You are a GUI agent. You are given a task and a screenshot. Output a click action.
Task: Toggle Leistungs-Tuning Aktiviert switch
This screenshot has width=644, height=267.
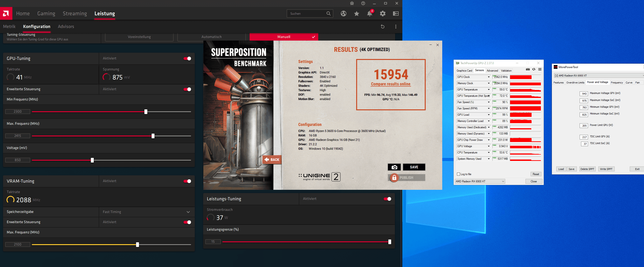pyautogui.click(x=387, y=199)
